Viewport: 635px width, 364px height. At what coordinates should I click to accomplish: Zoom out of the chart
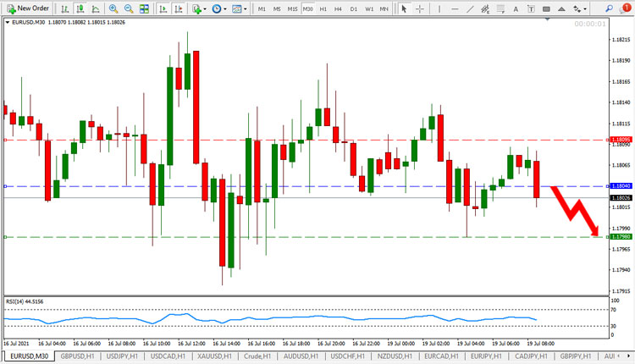(x=129, y=8)
